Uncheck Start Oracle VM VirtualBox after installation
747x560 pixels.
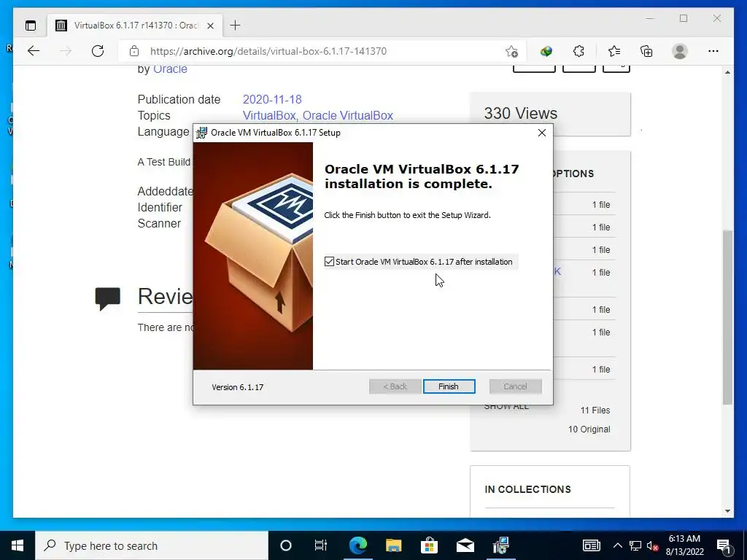coord(329,262)
